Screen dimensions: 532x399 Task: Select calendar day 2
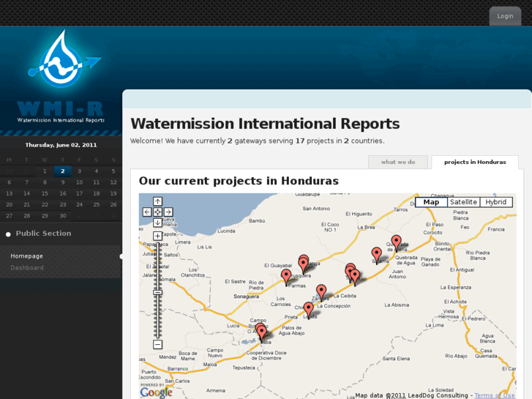click(x=63, y=171)
